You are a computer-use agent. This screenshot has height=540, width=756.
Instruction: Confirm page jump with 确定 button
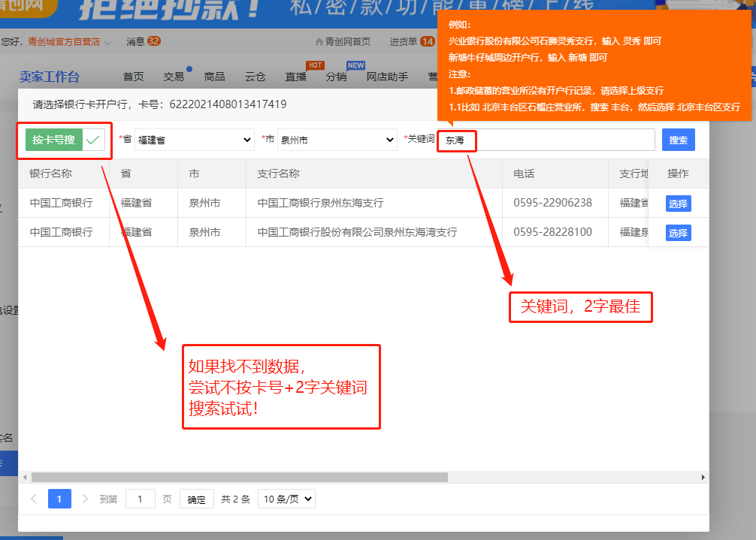[x=196, y=499]
